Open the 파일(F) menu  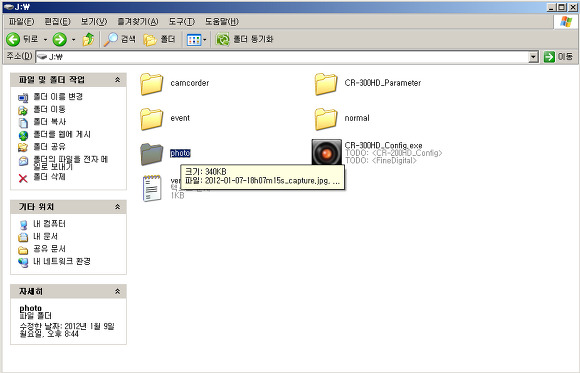[21, 21]
